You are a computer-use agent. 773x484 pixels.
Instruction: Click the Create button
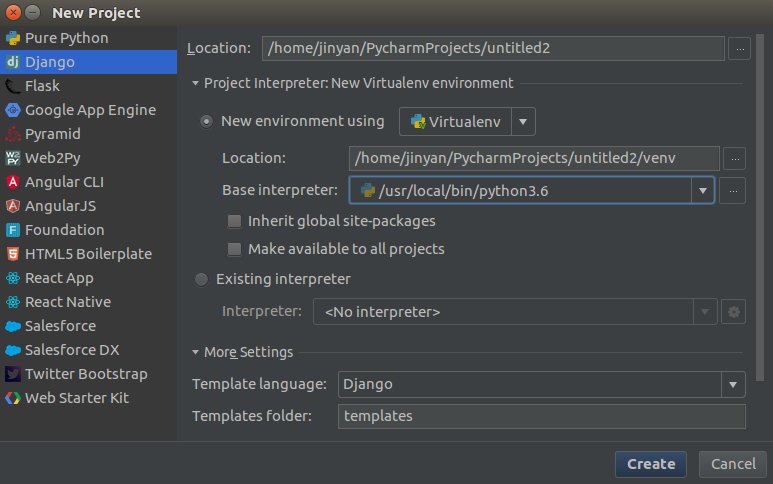651,464
